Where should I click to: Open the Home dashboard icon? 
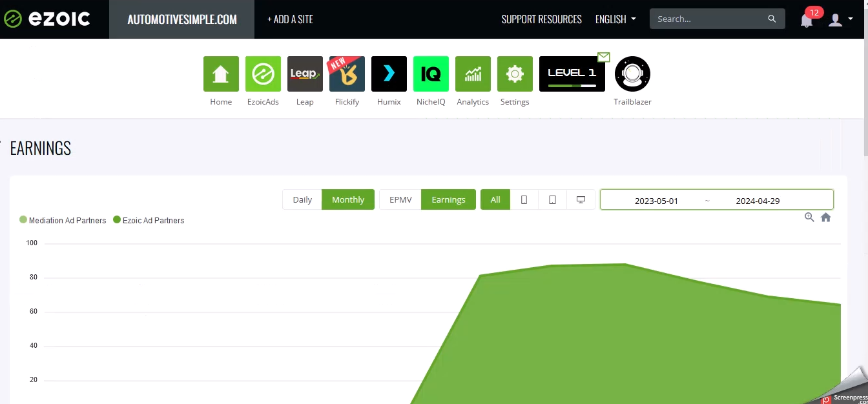pos(221,74)
